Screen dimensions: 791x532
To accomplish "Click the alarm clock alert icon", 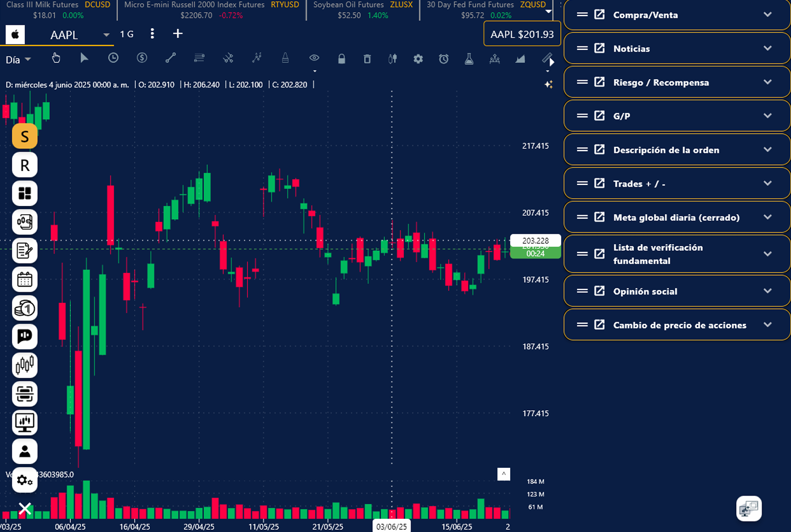I will [x=444, y=59].
